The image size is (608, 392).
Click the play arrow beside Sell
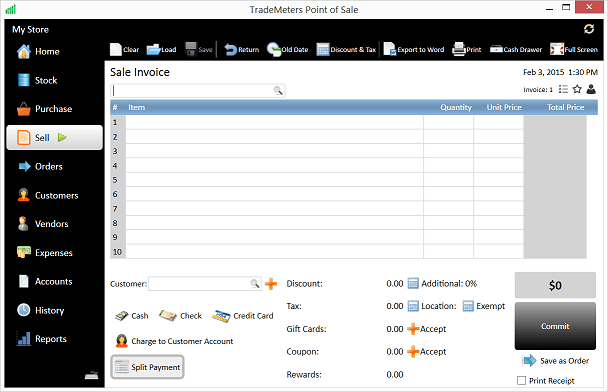coord(62,137)
